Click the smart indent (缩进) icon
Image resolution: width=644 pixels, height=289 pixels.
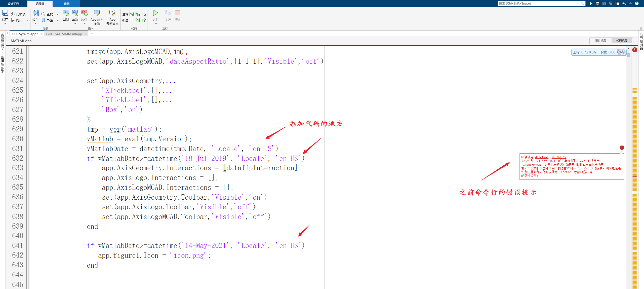(x=132, y=20)
